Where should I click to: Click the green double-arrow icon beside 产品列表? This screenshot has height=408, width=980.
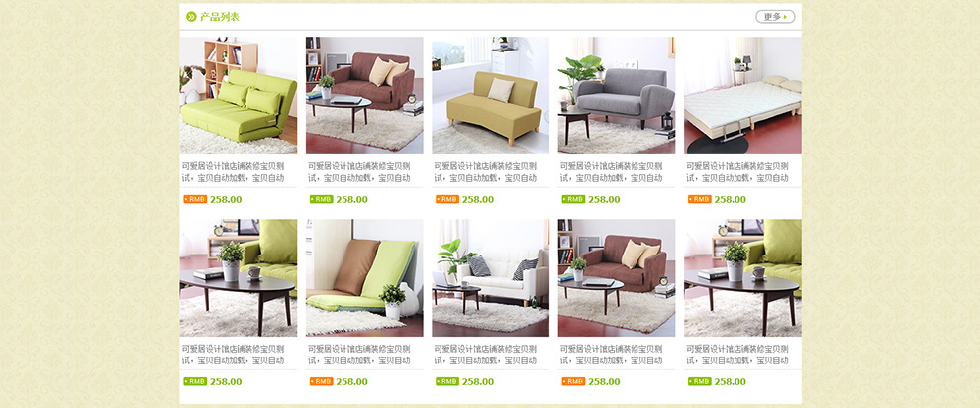pyautogui.click(x=191, y=16)
